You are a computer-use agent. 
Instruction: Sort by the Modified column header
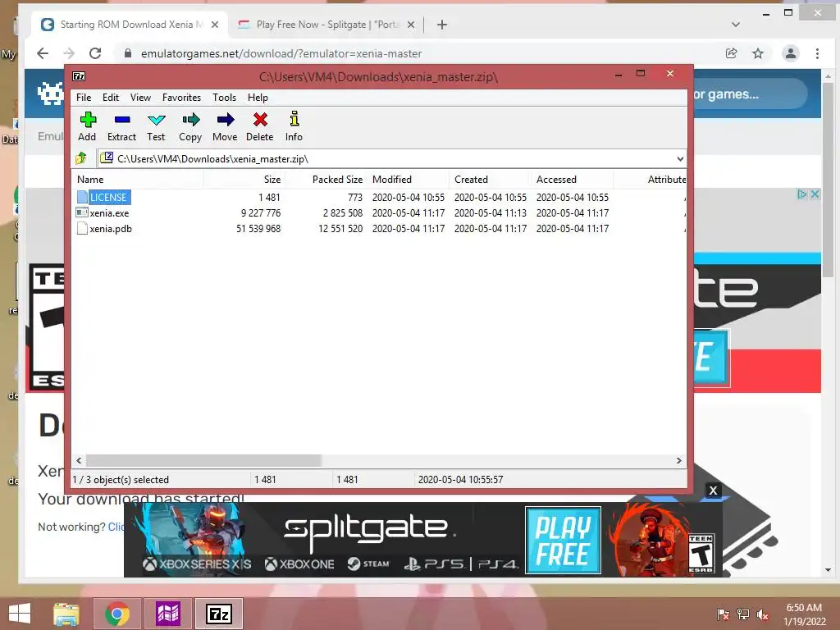tap(409, 180)
